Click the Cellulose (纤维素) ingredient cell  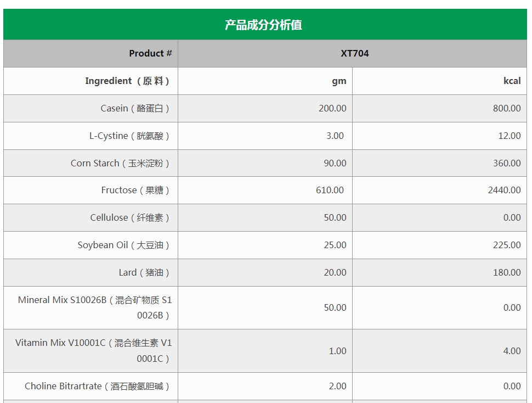90,217
